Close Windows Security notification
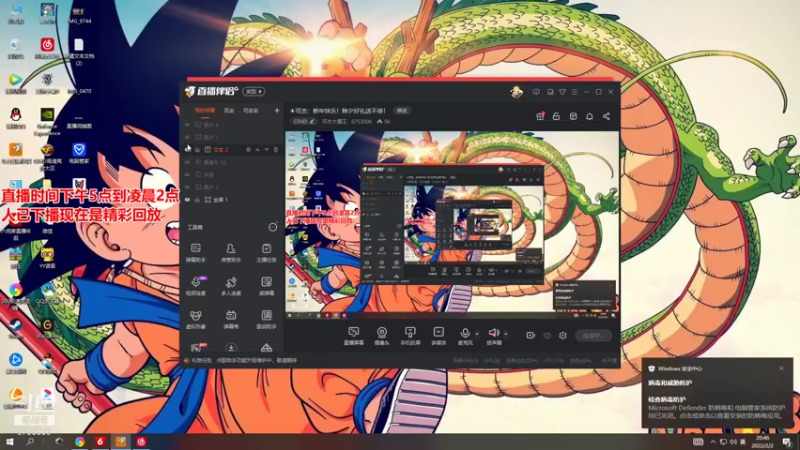800x450 pixels. pyautogui.click(x=781, y=368)
